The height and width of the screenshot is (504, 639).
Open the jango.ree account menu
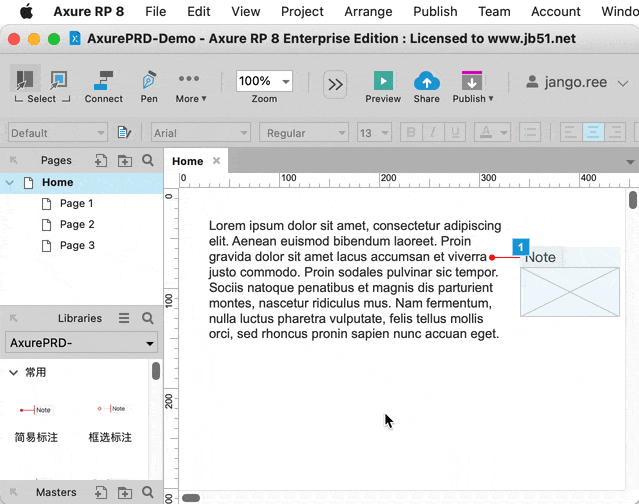pyautogui.click(x=576, y=82)
